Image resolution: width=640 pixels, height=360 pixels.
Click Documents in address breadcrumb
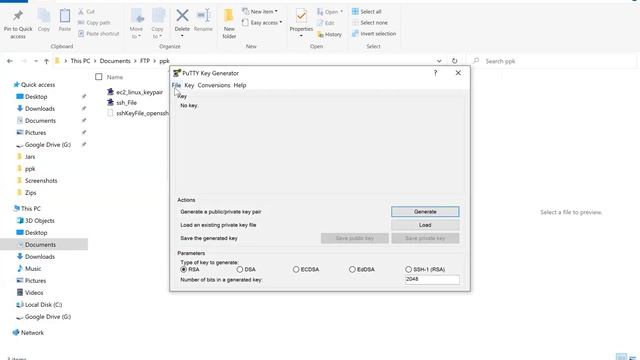tap(115, 61)
